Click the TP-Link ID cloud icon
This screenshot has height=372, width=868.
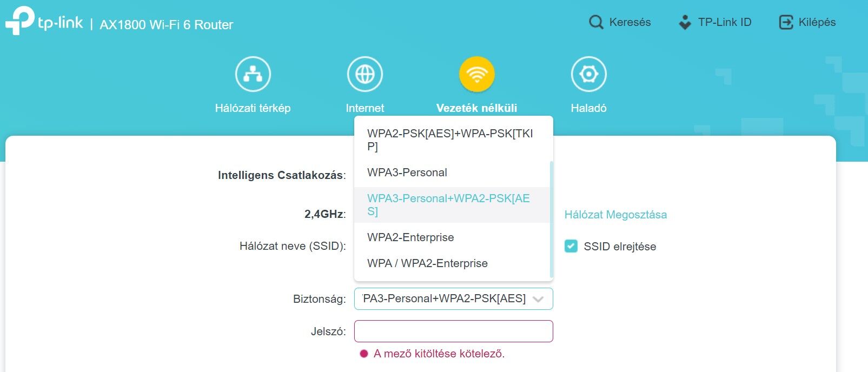tap(685, 22)
